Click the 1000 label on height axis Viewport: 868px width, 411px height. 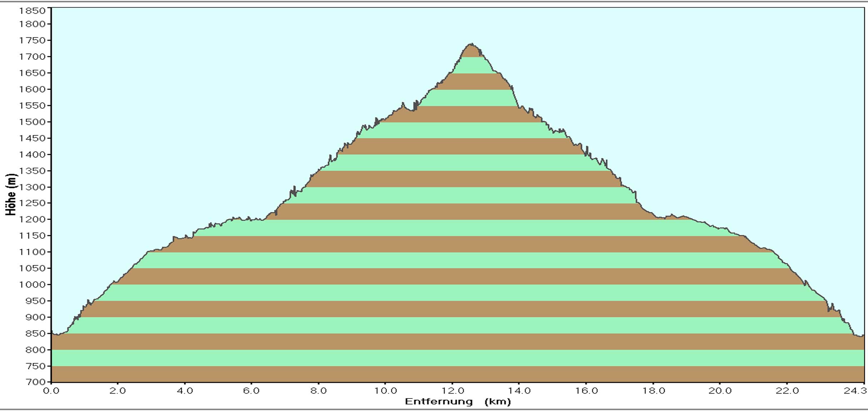[x=33, y=284]
